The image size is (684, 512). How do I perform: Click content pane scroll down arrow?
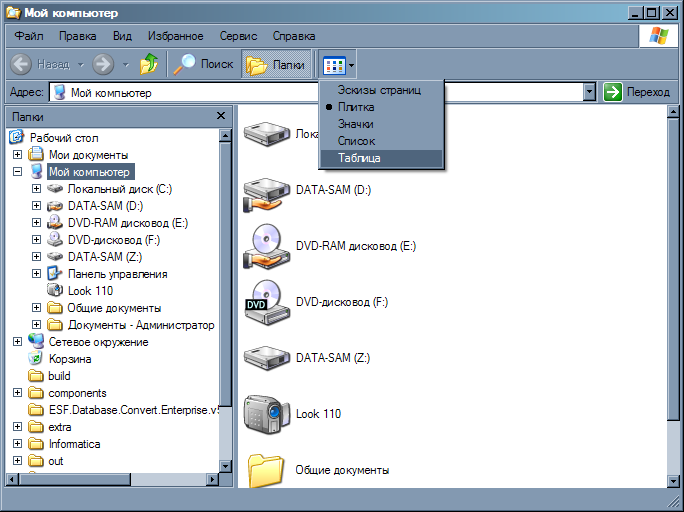click(673, 481)
